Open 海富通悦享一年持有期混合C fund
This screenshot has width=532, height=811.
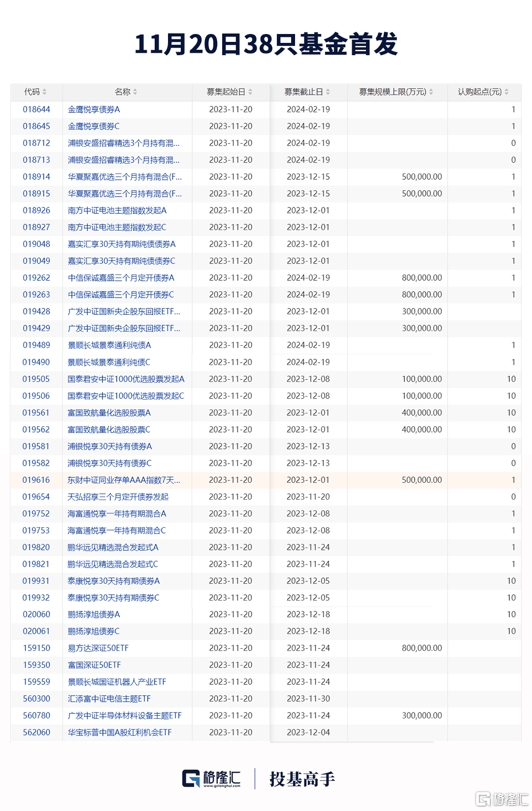click(117, 530)
